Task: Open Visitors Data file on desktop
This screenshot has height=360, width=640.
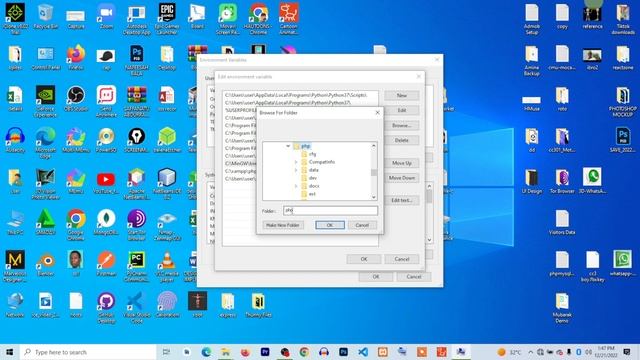Action: click(562, 222)
